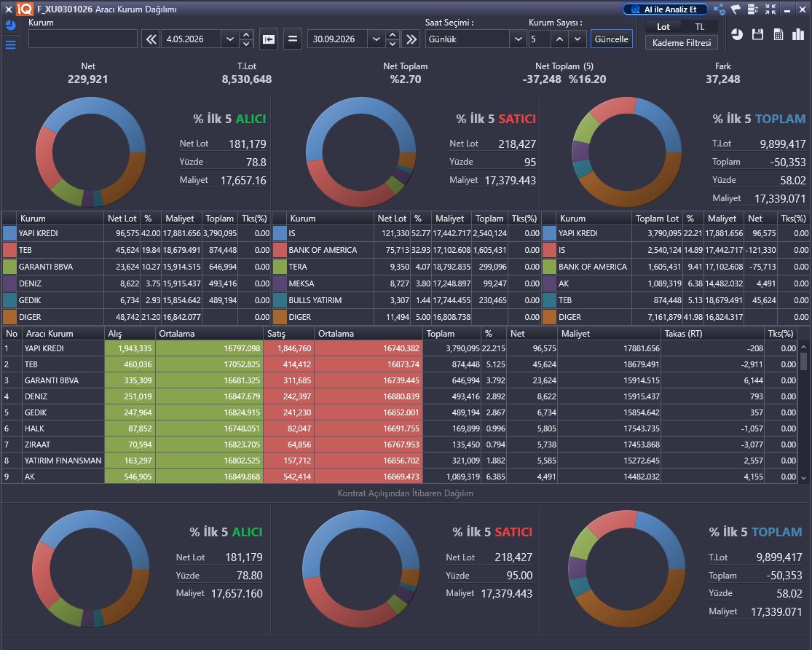Decrease Kurum Sayısı with the down arrow
Viewport: 812px width, 650px height.
(578, 39)
